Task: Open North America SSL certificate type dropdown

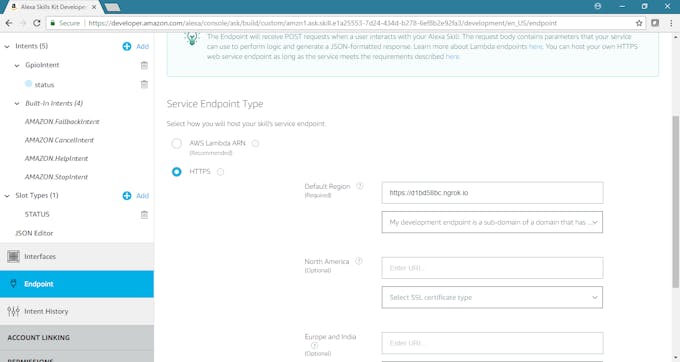Action: (492, 297)
